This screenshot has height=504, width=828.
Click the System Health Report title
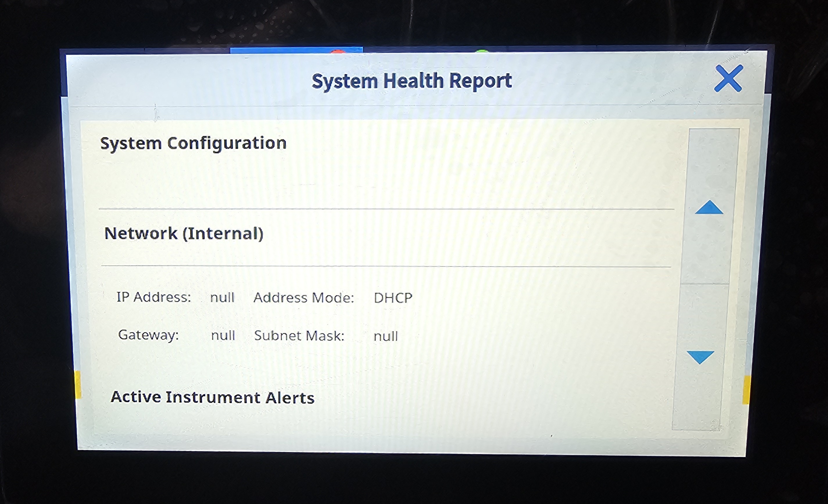click(412, 81)
